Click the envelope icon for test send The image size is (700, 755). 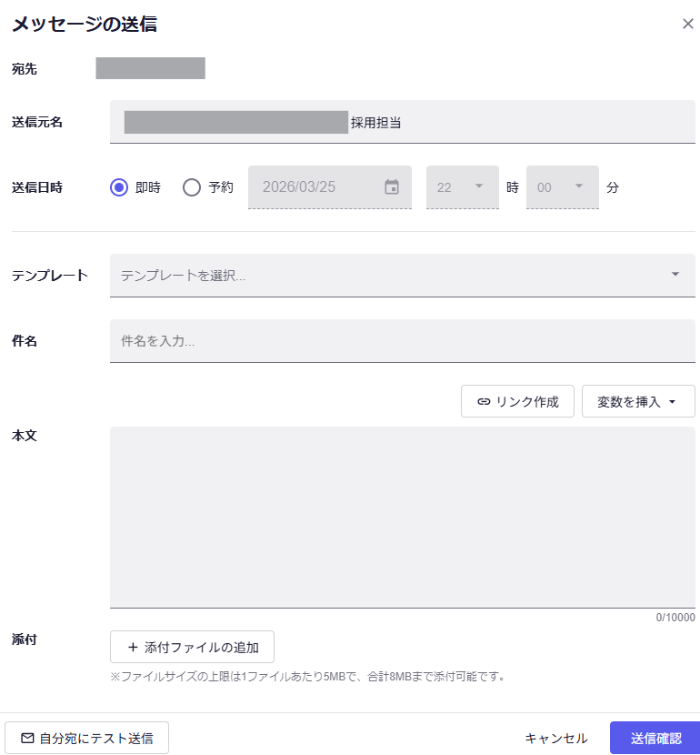click(x=27, y=738)
